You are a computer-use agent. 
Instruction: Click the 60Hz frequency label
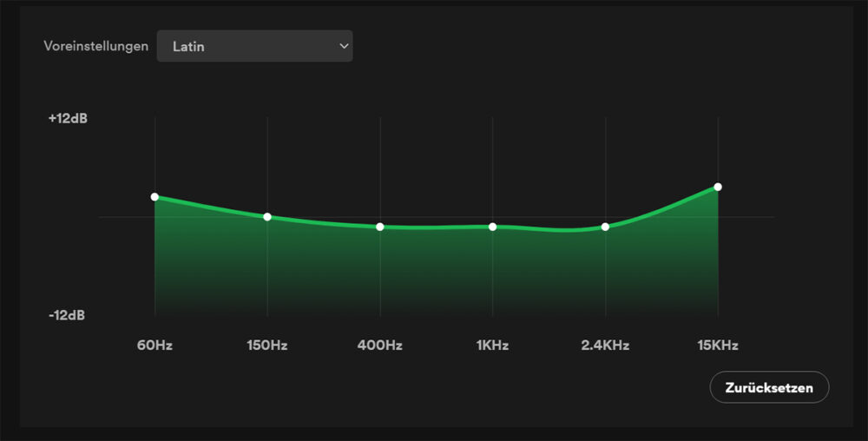pyautogui.click(x=155, y=346)
